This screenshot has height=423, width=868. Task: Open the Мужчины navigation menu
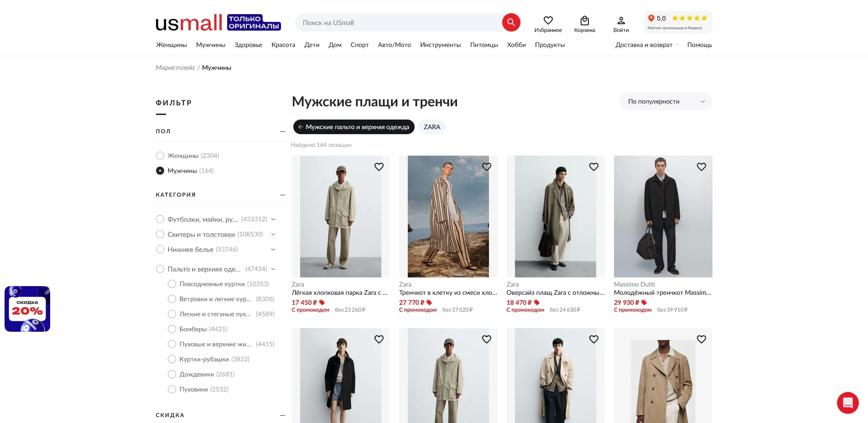point(210,45)
